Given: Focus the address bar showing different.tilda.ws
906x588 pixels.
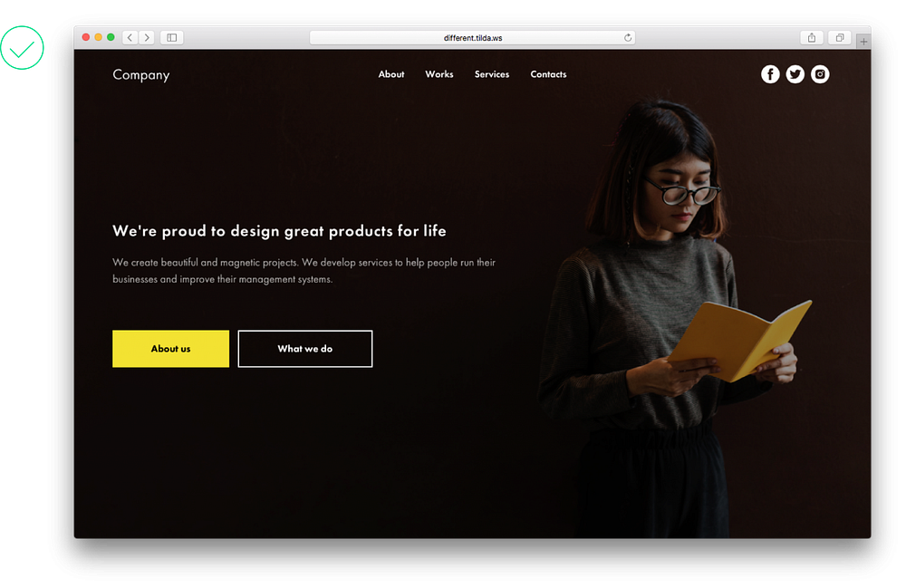Looking at the screenshot, I should click(x=473, y=37).
